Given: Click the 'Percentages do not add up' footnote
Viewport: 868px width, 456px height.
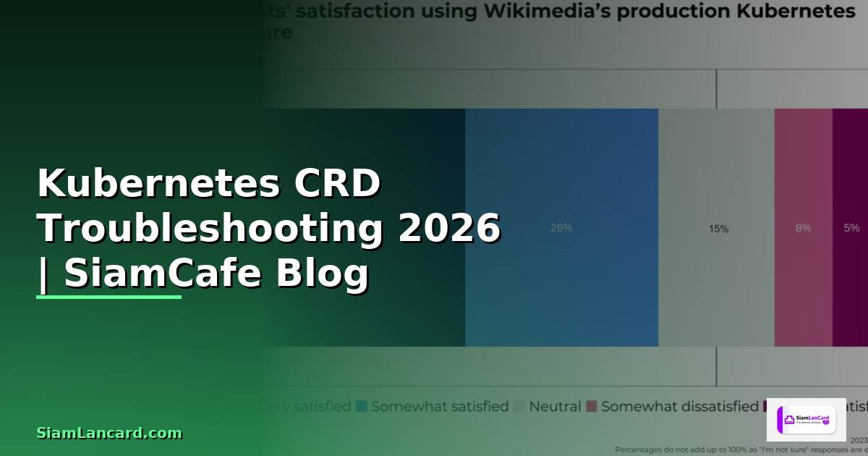Looking at the screenshot, I should coord(741,449).
